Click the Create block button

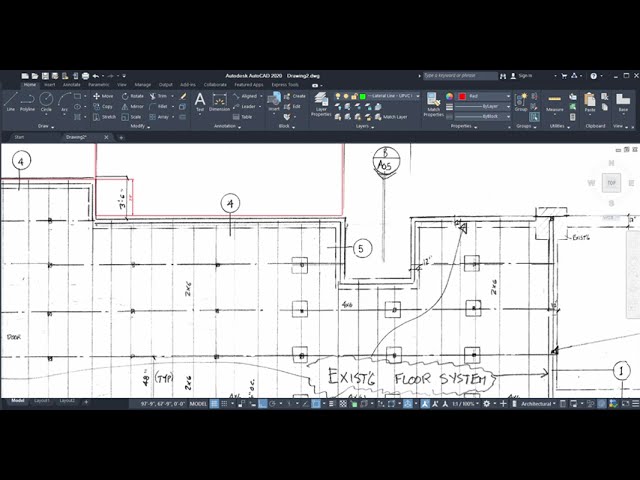(295, 96)
